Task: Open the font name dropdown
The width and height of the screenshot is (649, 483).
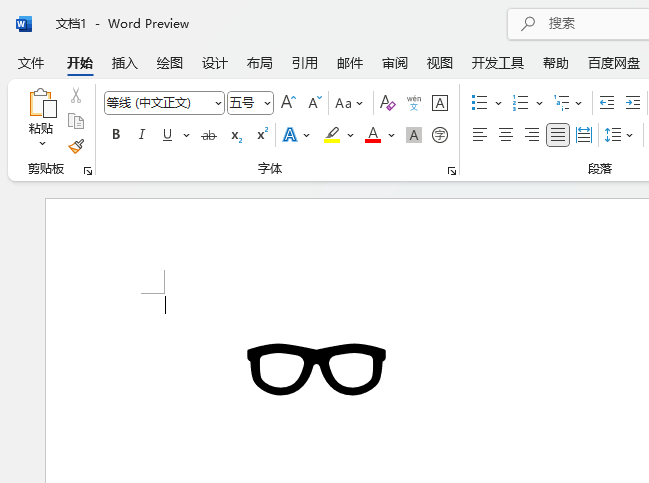Action: [217, 103]
